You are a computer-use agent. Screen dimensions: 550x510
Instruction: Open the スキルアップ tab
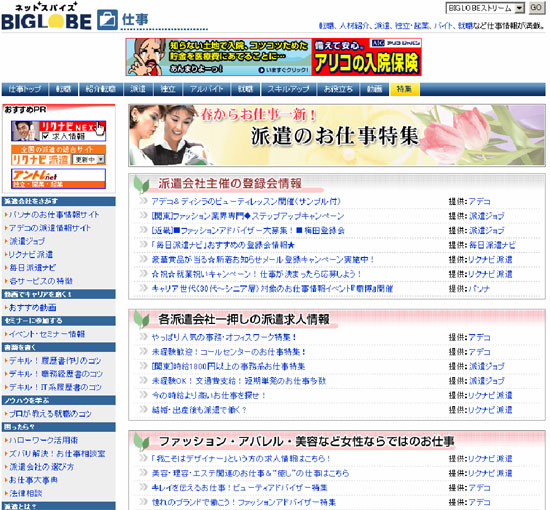point(288,89)
